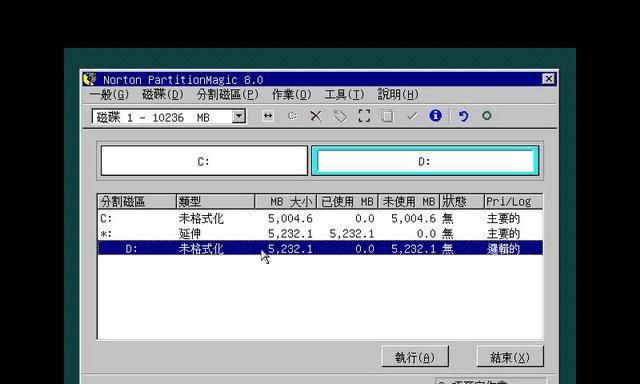Viewport: 640px width, 384px height.
Task: Click 邏輯的 in the D: row
Action: [503, 249]
